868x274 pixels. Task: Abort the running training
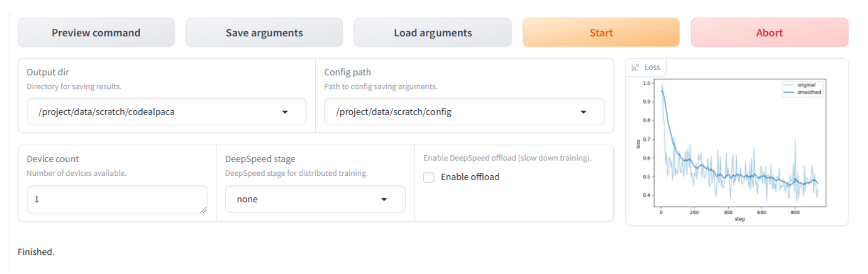pos(769,33)
